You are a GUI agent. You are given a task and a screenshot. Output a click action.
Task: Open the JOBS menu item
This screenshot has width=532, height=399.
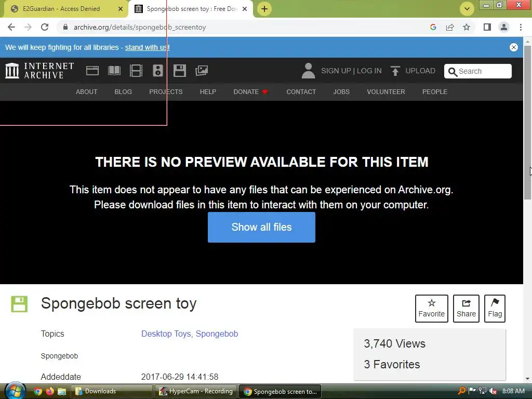point(341,91)
